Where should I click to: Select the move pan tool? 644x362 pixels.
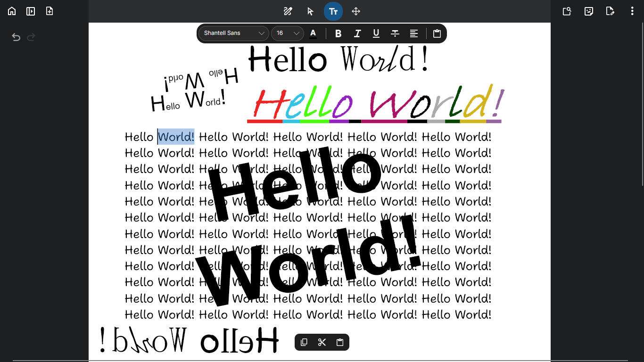(x=356, y=11)
